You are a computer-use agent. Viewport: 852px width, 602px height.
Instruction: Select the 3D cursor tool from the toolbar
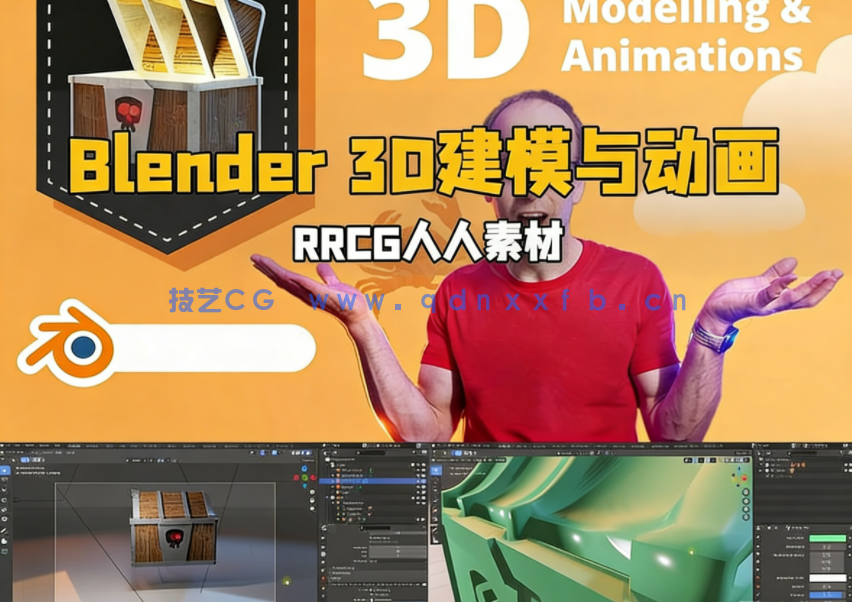(x=5, y=478)
